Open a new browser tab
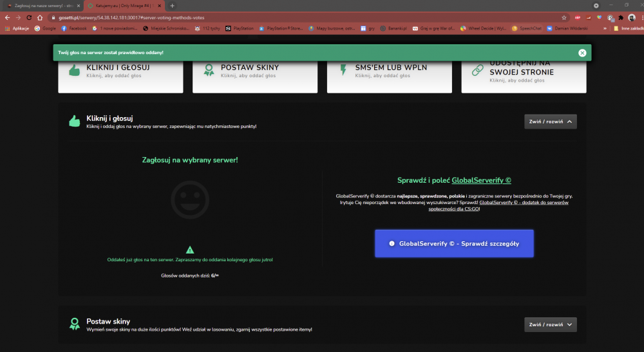The width and height of the screenshot is (644, 352). [x=172, y=6]
